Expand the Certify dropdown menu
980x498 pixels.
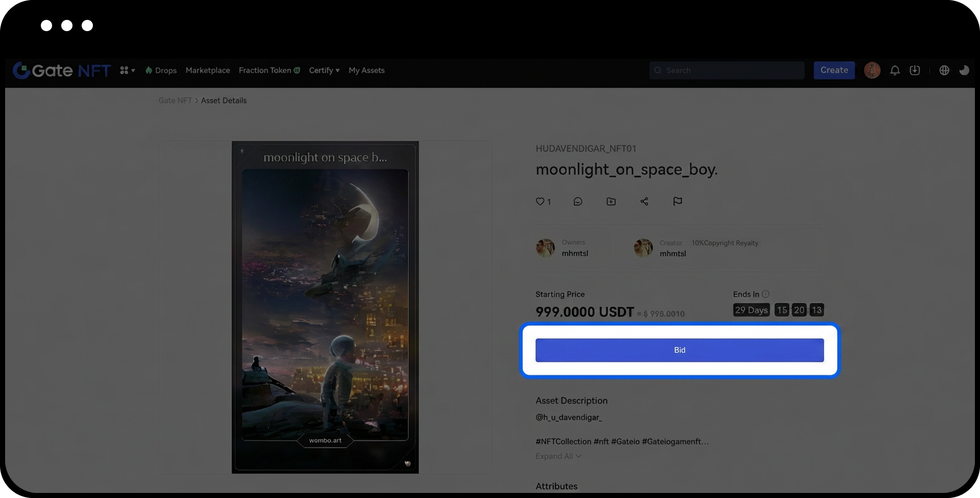(x=324, y=70)
